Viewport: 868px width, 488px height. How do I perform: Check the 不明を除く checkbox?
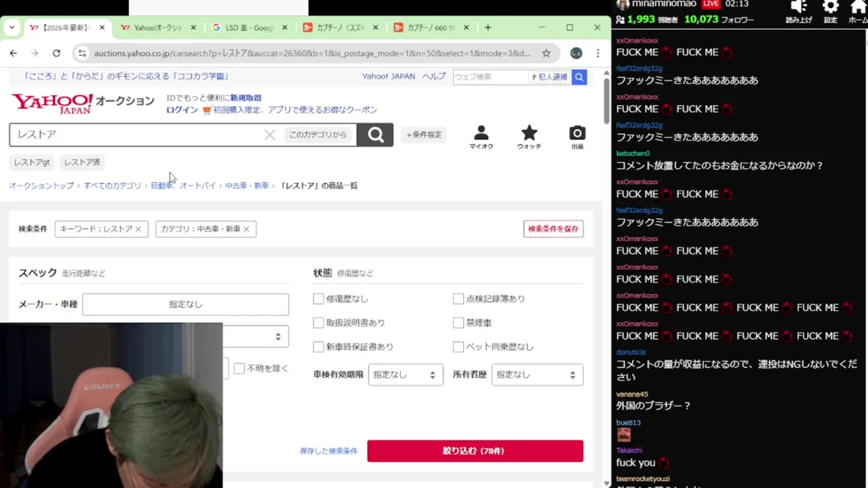pos(239,369)
